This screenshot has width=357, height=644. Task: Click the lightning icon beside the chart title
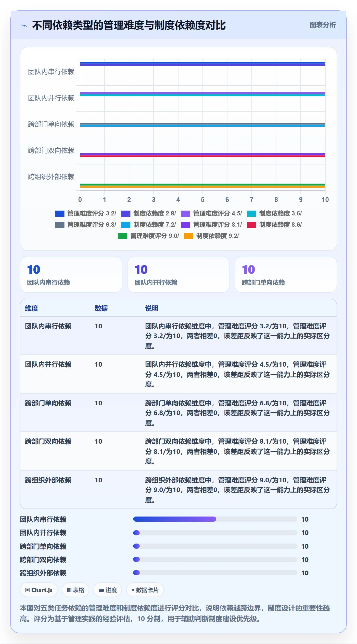point(24,25)
